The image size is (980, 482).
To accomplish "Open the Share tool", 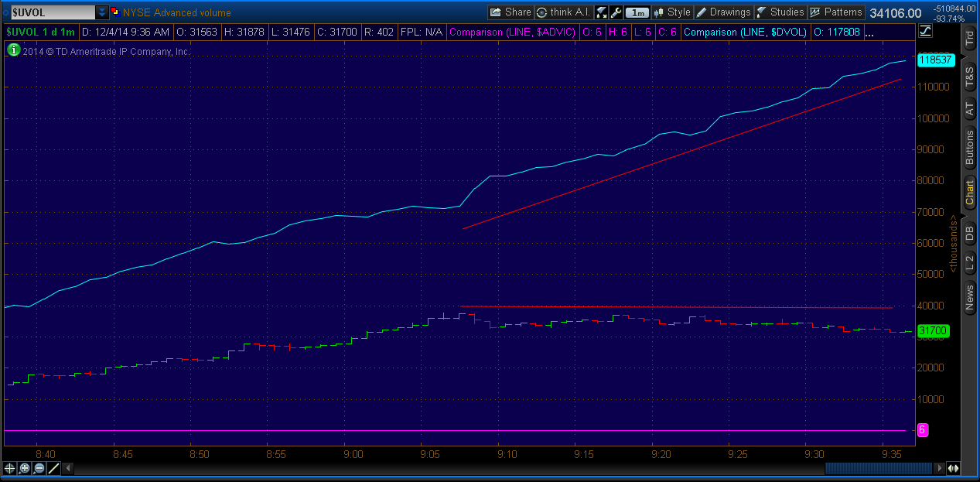I will [510, 12].
